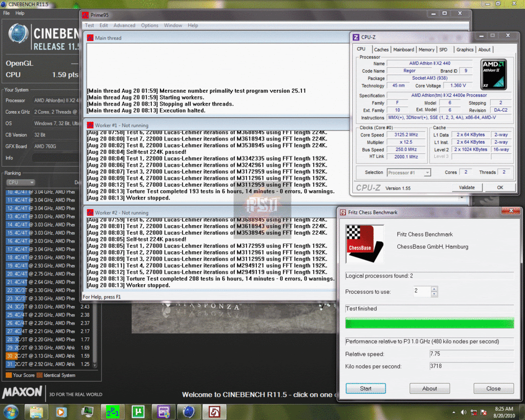Open the File menu in Cinebench
Viewport: 525px width, 420px height.
pyautogui.click(x=6, y=13)
